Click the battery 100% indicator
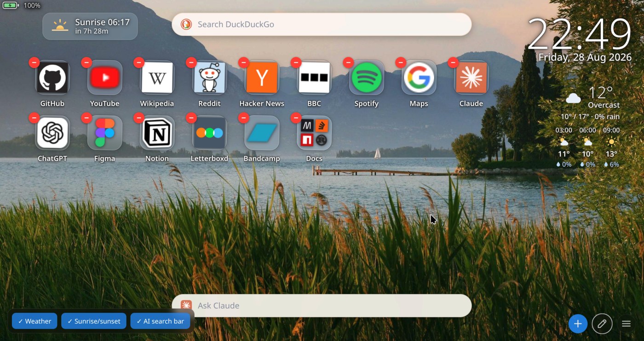 (22, 6)
